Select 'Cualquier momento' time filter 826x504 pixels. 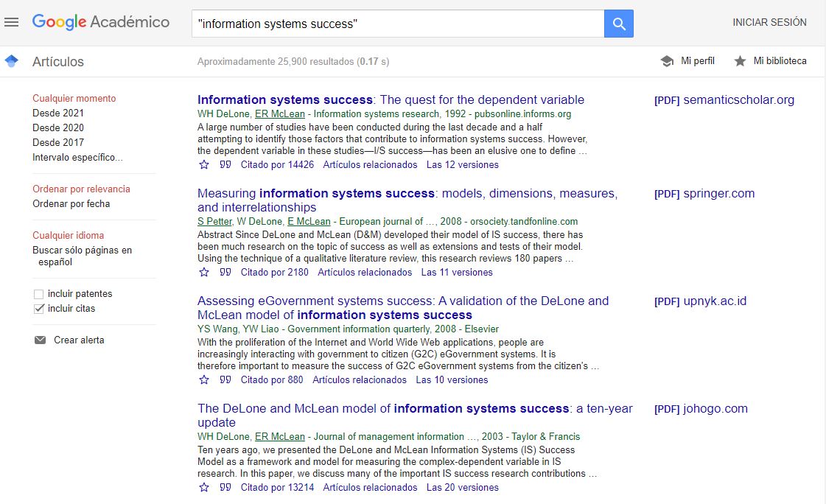74,99
